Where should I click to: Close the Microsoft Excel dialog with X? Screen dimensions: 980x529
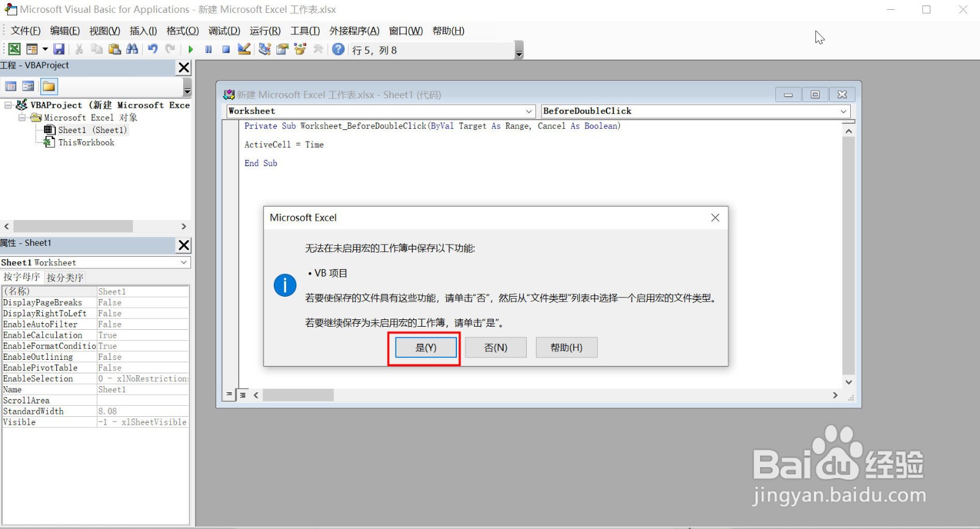tap(715, 218)
